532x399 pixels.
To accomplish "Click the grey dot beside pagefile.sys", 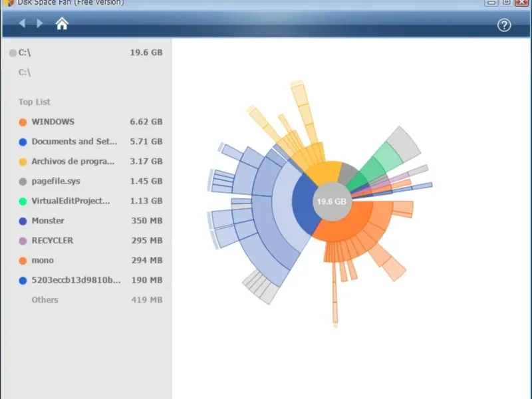I will pos(23,182).
